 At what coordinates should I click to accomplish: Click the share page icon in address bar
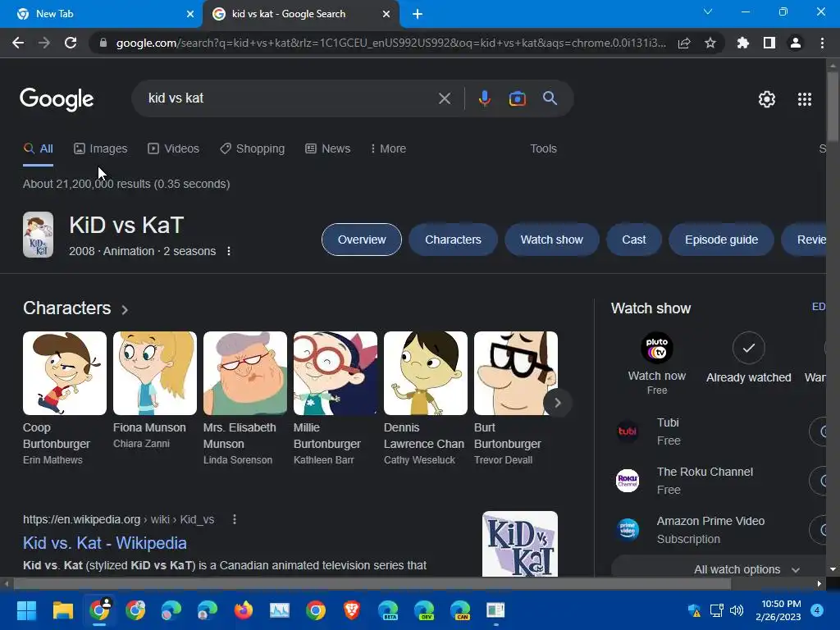tap(684, 43)
